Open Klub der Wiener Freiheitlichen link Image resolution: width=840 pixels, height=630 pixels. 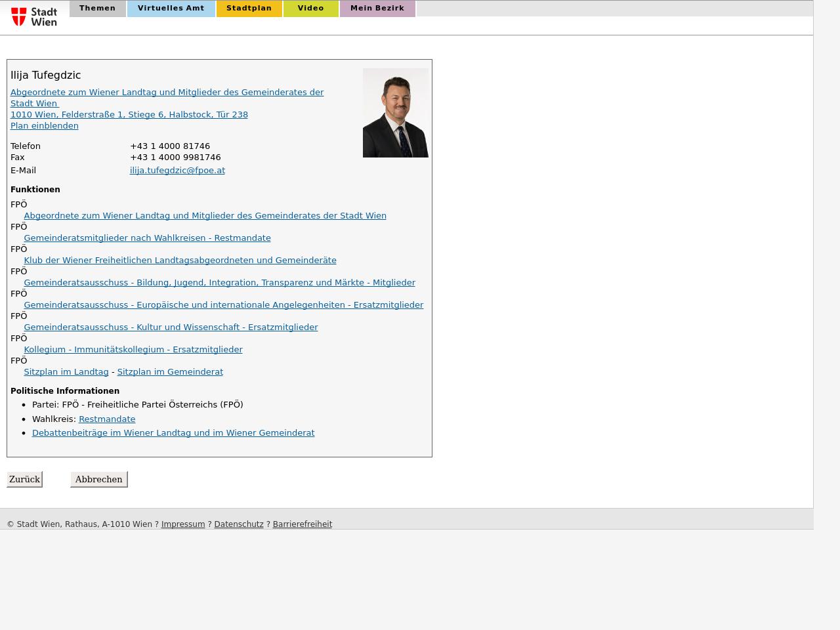pyautogui.click(x=180, y=260)
